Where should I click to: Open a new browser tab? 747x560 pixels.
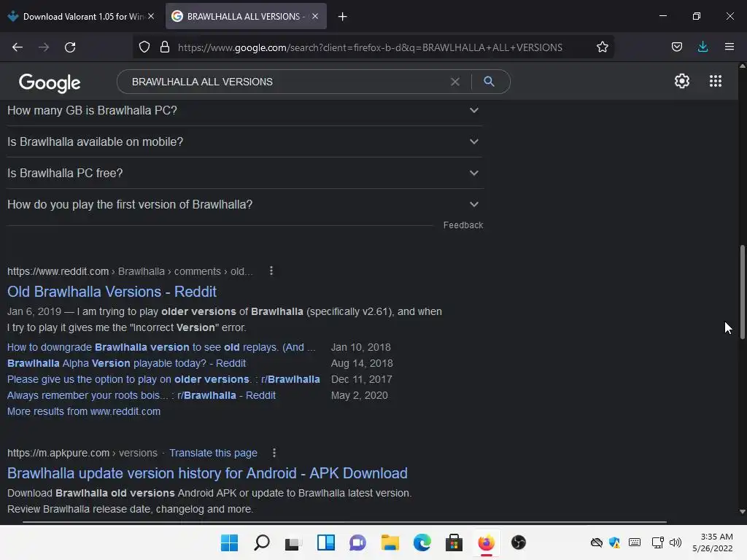tap(343, 17)
